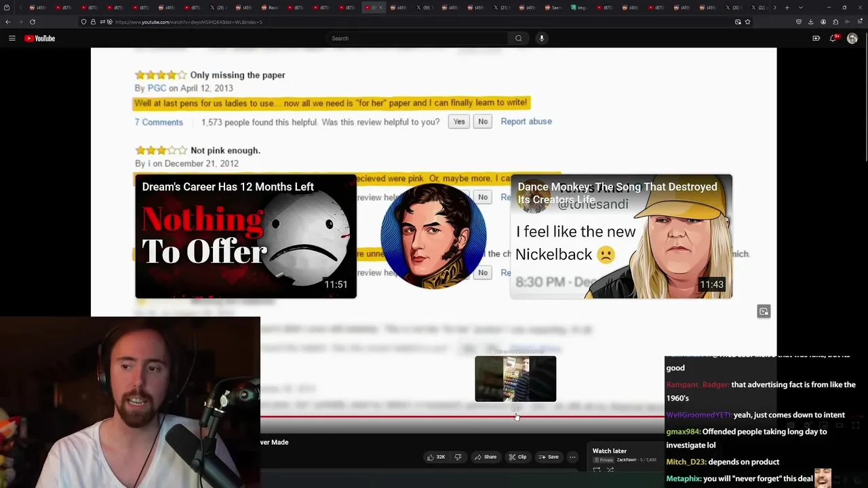Screen dimensions: 868x488
Task: Bookmark this page with the star icon
Action: pos(747,22)
